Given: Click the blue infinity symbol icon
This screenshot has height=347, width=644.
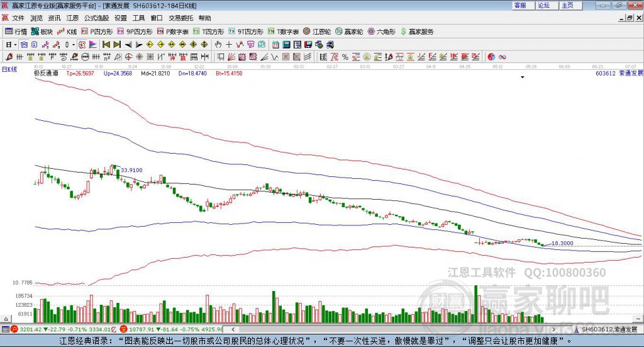Looking at the screenshot, I should [502, 57].
